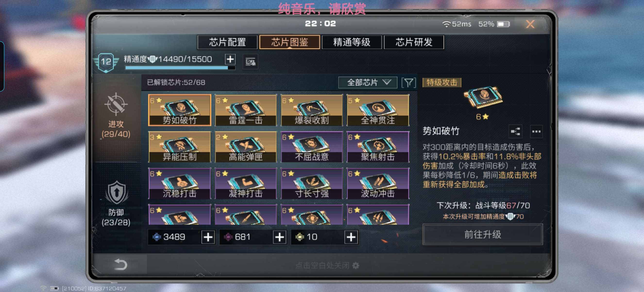Open chip upgrade tree icon for 势如破竹

point(516,131)
